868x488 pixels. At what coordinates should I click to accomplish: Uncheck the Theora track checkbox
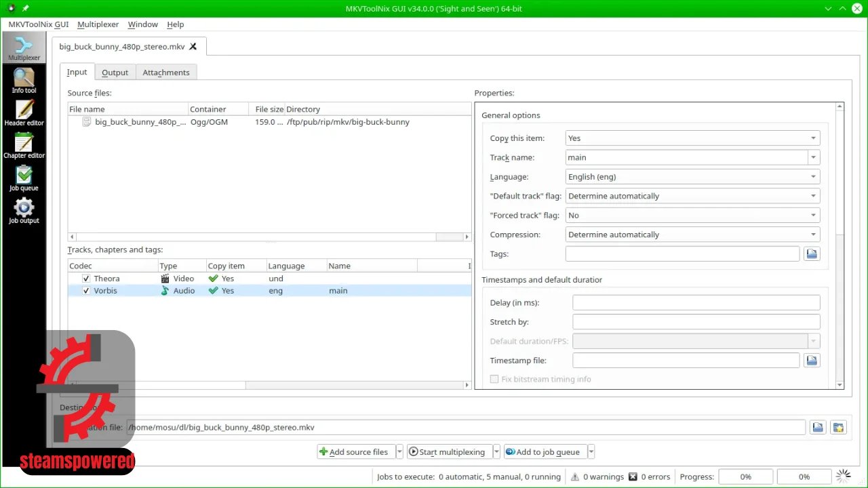click(x=86, y=279)
